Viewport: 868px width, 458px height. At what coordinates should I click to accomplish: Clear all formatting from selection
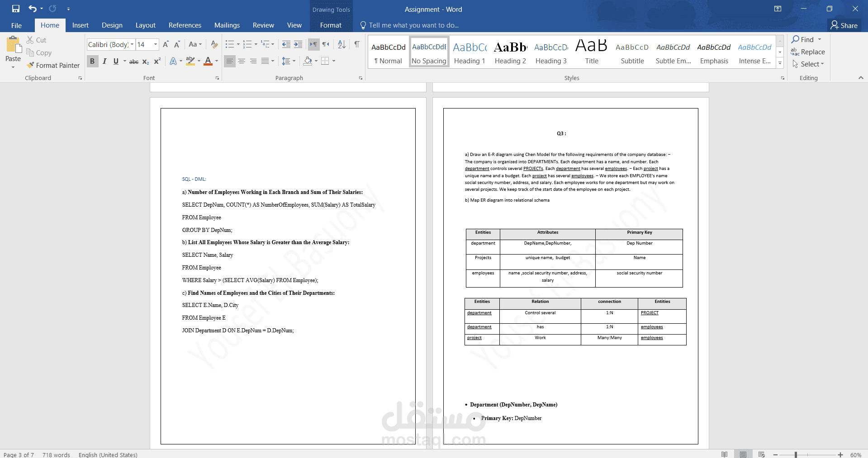pyautogui.click(x=214, y=44)
